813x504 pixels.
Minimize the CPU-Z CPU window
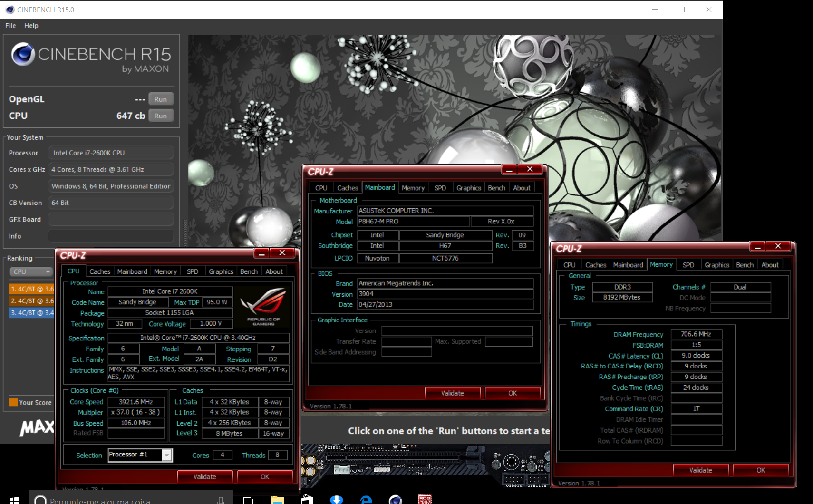coord(261,253)
